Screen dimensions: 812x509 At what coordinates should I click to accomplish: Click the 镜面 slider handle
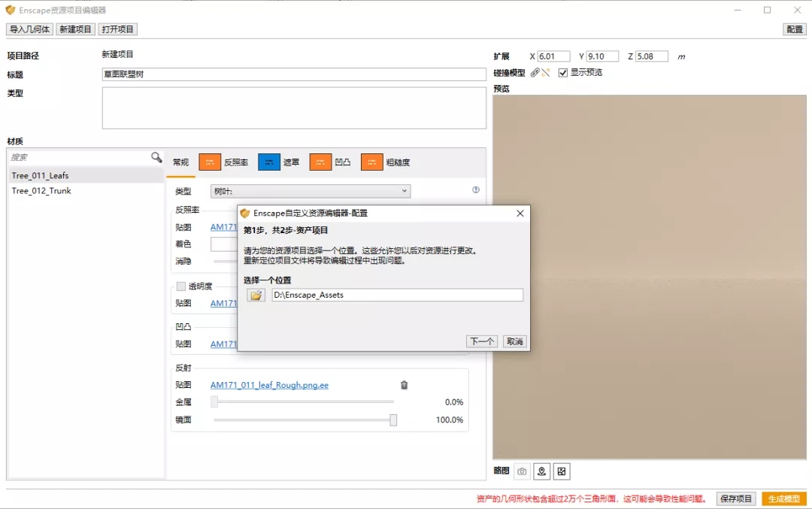pos(393,420)
